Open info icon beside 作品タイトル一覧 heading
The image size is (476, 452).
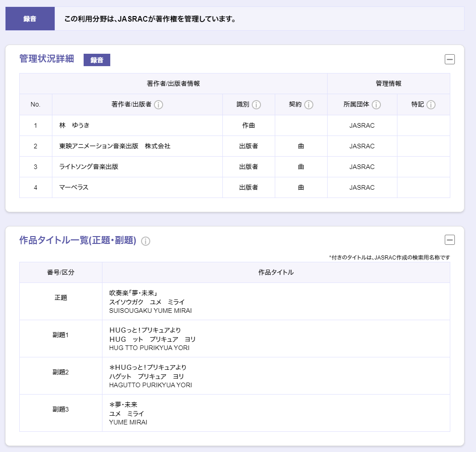[146, 241]
